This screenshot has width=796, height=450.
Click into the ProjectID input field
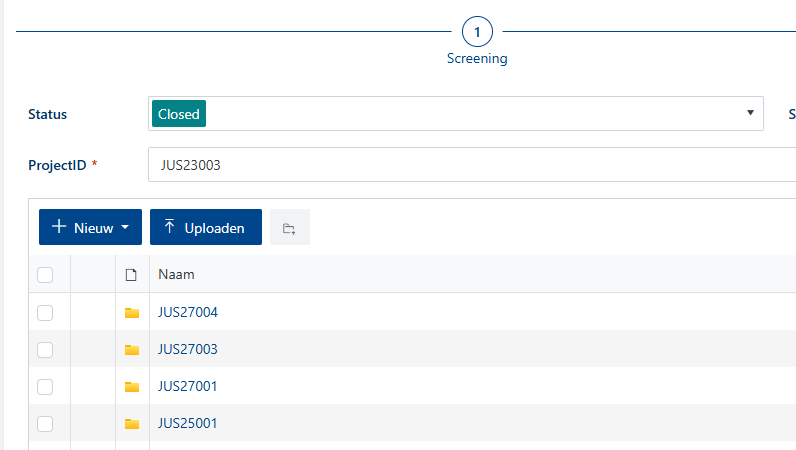470,165
